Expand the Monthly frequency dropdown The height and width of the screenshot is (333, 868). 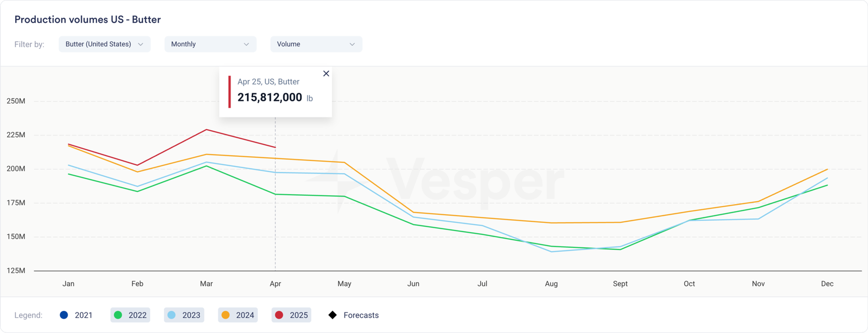pos(210,44)
